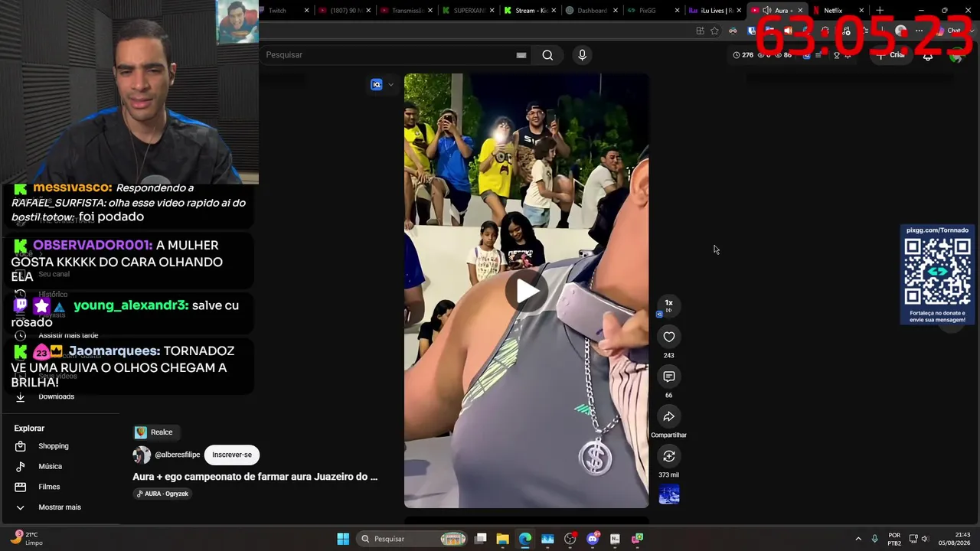Click the system tray microphone icon
Viewport: 980px width, 551px height.
(875, 539)
